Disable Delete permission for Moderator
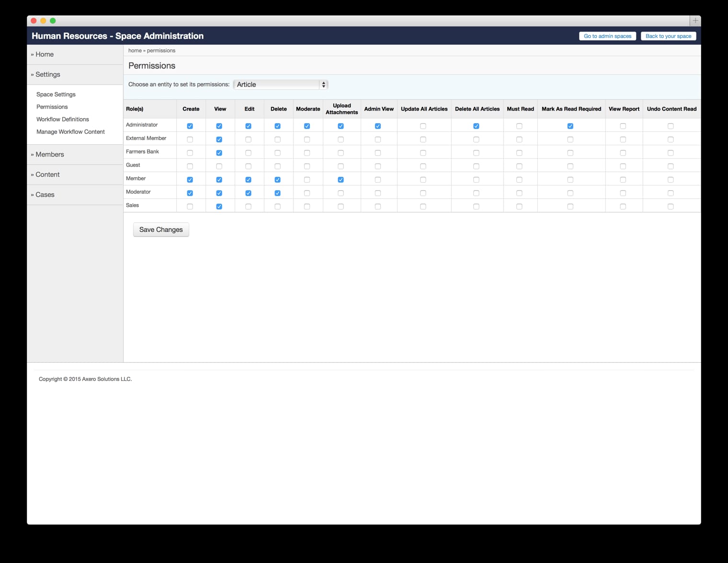The height and width of the screenshot is (563, 728). 277,193
